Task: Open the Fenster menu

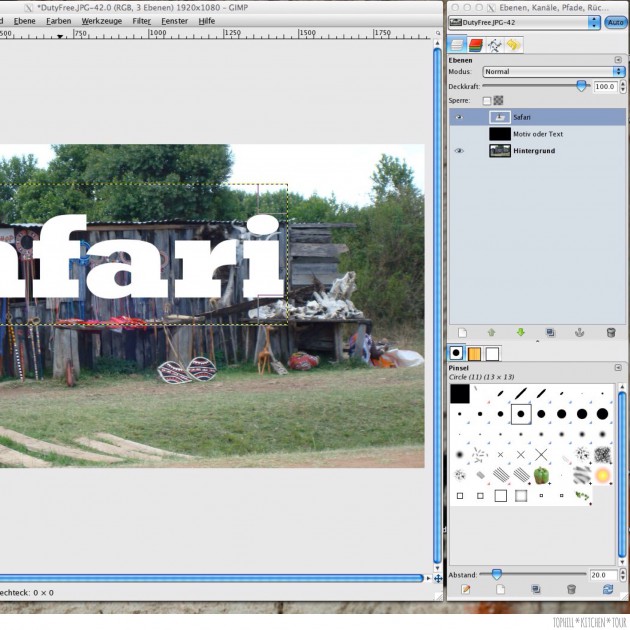Action: 174,21
